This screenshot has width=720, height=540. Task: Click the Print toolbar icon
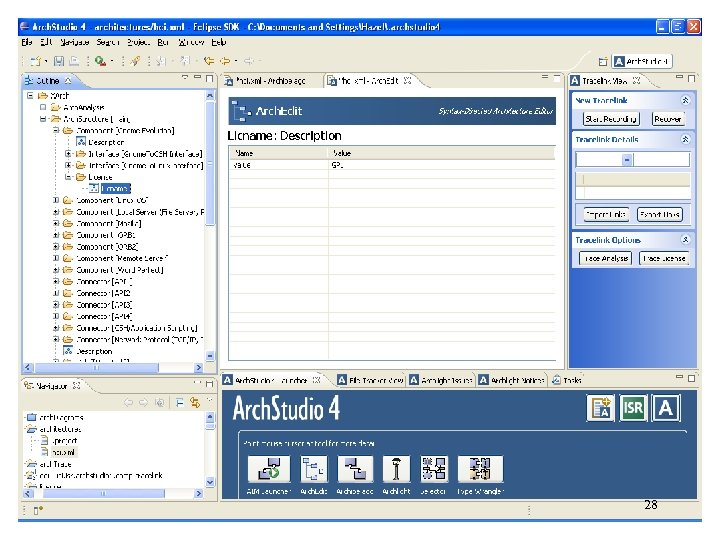click(73, 61)
